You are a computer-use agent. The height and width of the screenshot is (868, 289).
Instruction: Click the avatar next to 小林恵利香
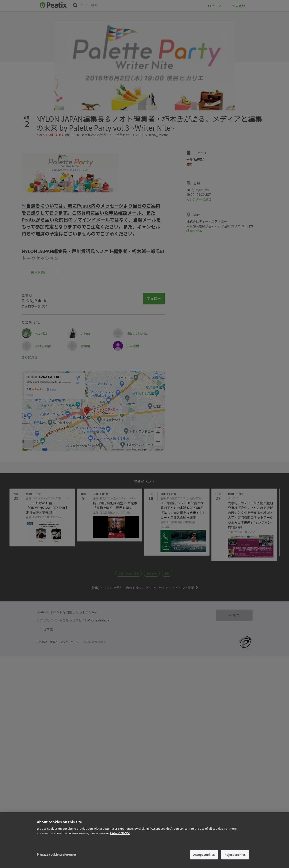coord(27,346)
